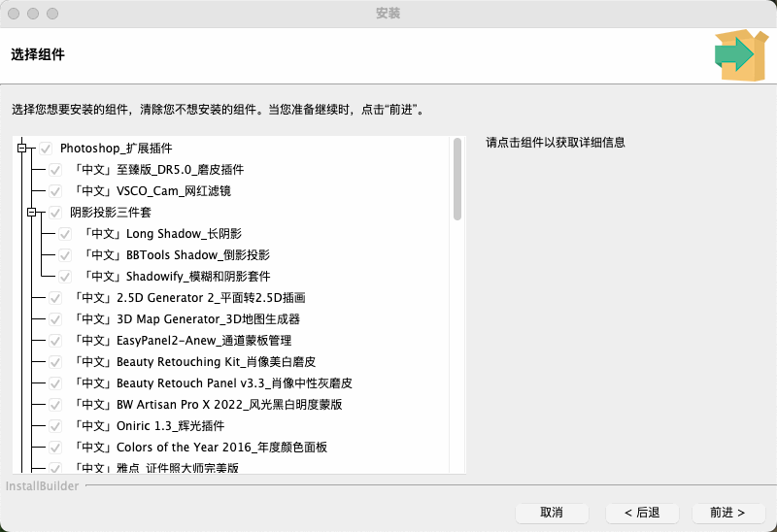Collapse the 阴影投影三件套 group

[32, 213]
